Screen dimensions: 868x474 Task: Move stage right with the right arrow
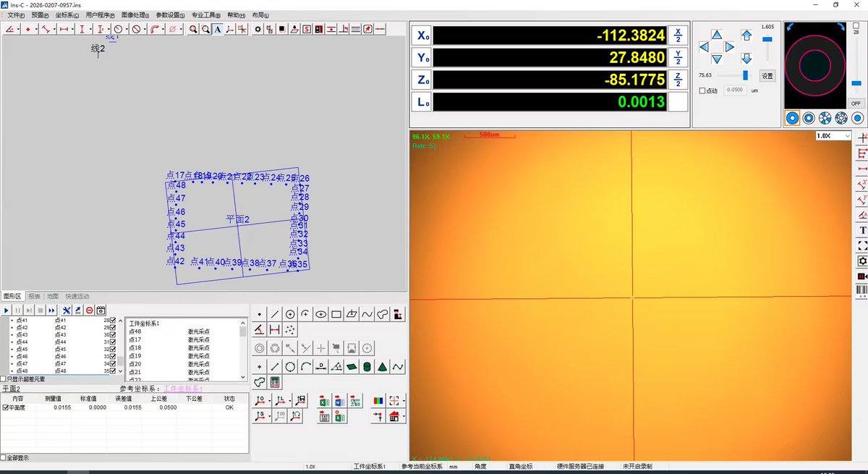730,47
